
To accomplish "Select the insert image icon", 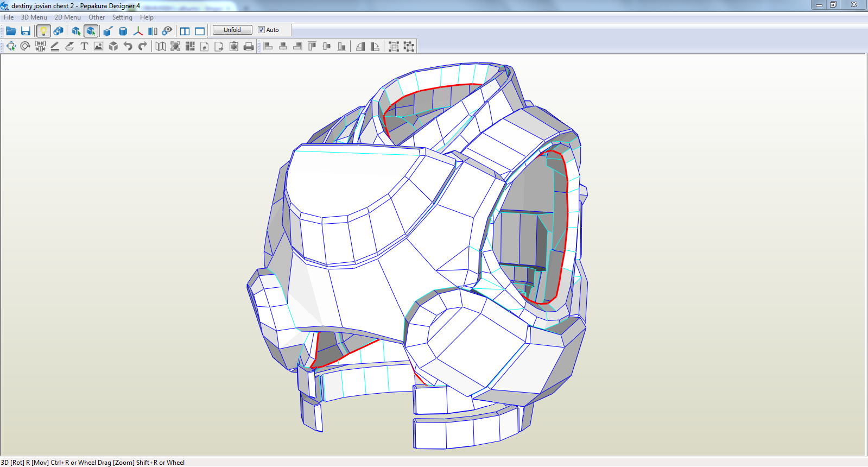I will tap(98, 47).
